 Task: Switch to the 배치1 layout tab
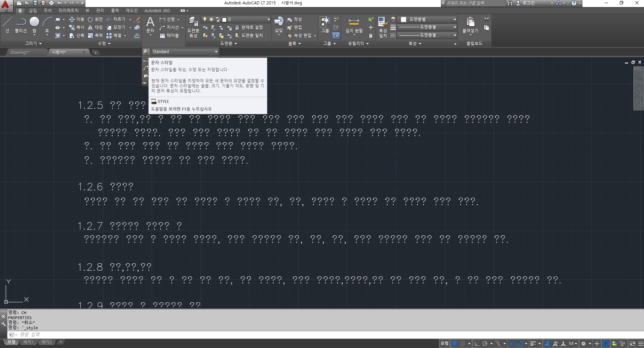pyautogui.click(x=28, y=342)
